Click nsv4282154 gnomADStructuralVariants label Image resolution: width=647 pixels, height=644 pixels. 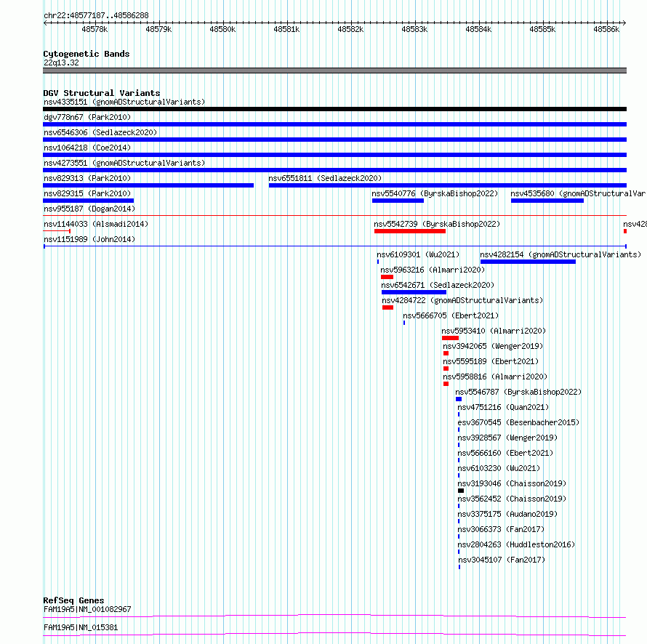coord(560,254)
